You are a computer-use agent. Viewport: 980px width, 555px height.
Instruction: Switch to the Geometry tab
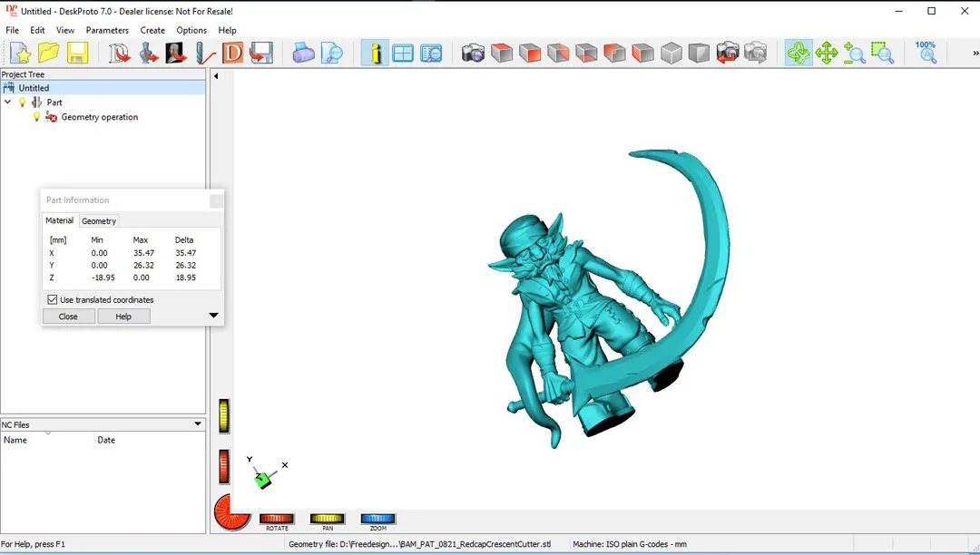tap(99, 221)
